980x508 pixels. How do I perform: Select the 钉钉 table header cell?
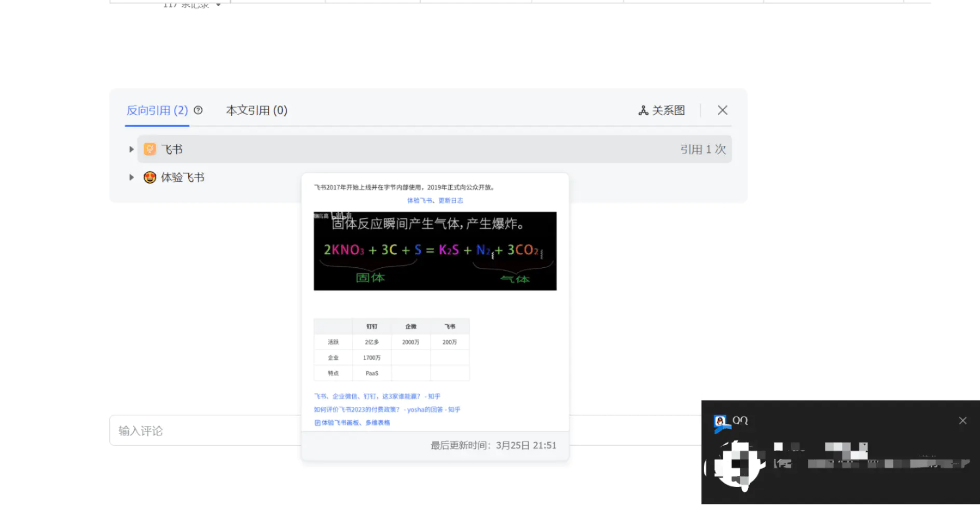(372, 326)
